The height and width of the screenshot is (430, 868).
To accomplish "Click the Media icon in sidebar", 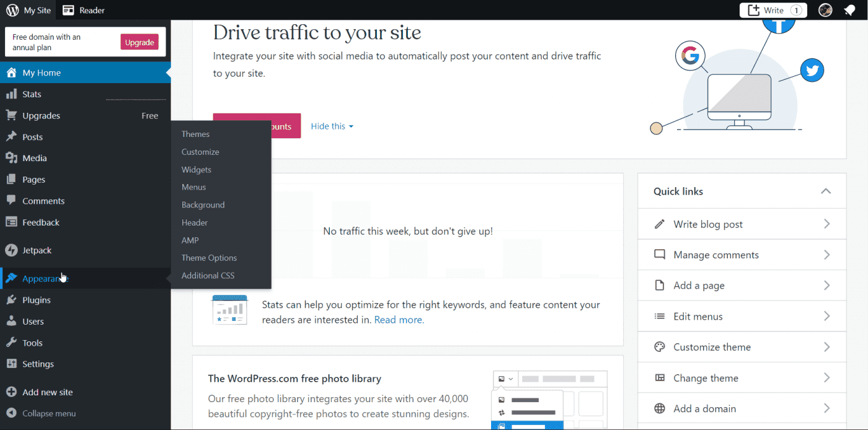I will pos(11,158).
